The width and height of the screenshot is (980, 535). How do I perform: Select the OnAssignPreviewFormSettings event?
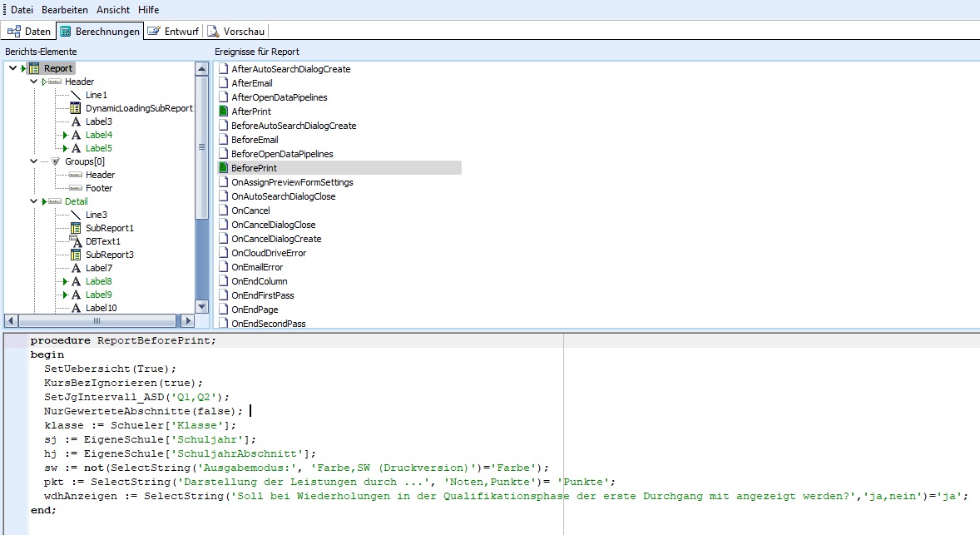click(292, 182)
